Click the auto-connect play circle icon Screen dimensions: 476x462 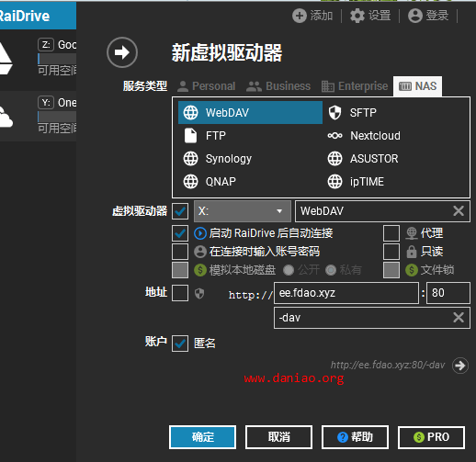pos(200,233)
